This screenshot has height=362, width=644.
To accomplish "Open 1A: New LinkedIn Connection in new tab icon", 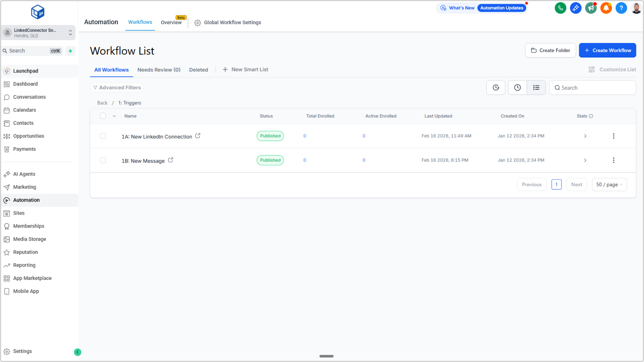I will click(x=198, y=136).
